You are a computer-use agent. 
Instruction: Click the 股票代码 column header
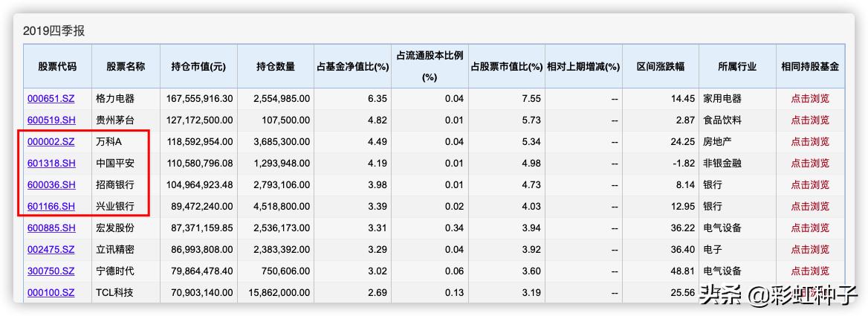pos(57,66)
